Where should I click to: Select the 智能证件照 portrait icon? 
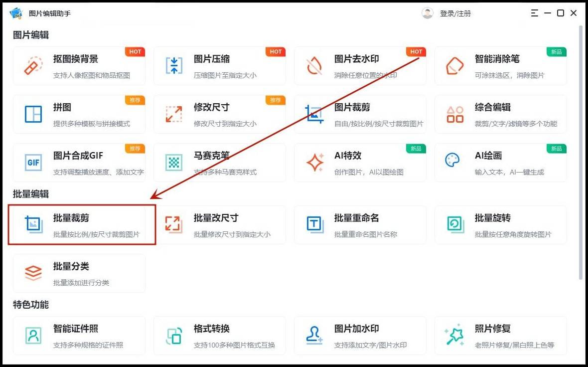[33, 335]
